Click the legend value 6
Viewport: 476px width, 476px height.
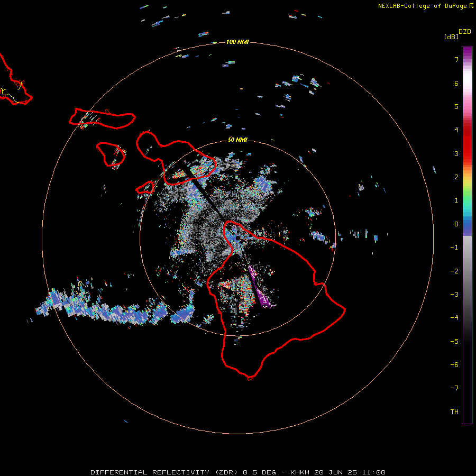point(456,83)
